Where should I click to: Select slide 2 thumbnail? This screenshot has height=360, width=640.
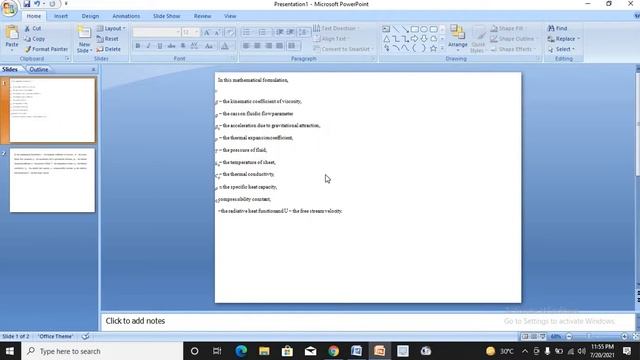coord(52,180)
